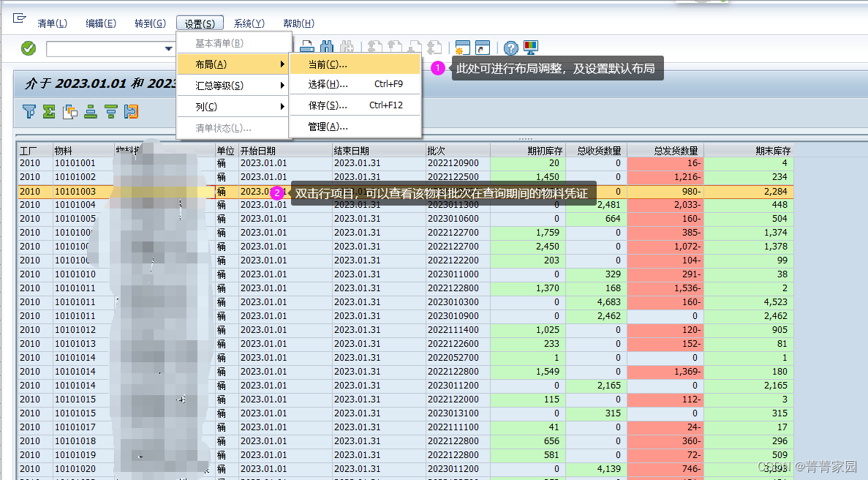The image size is (868, 480).
Task: Click the help question mark icon
Action: tap(510, 48)
